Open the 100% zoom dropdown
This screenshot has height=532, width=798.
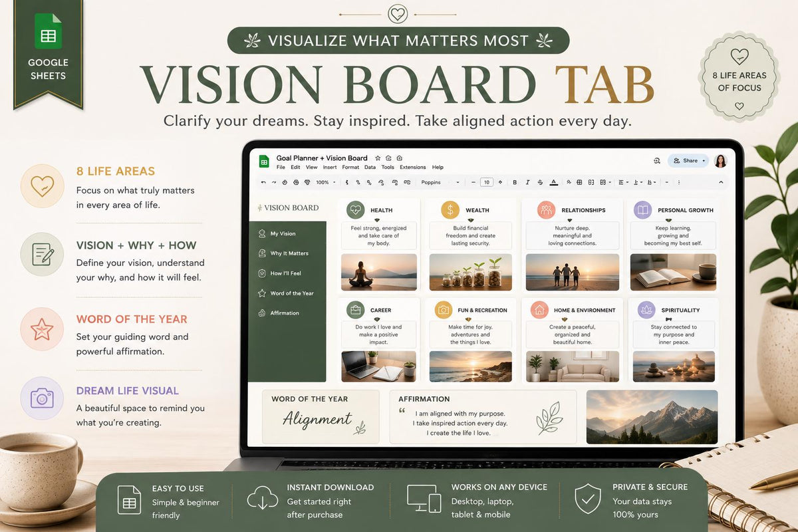pyautogui.click(x=325, y=182)
